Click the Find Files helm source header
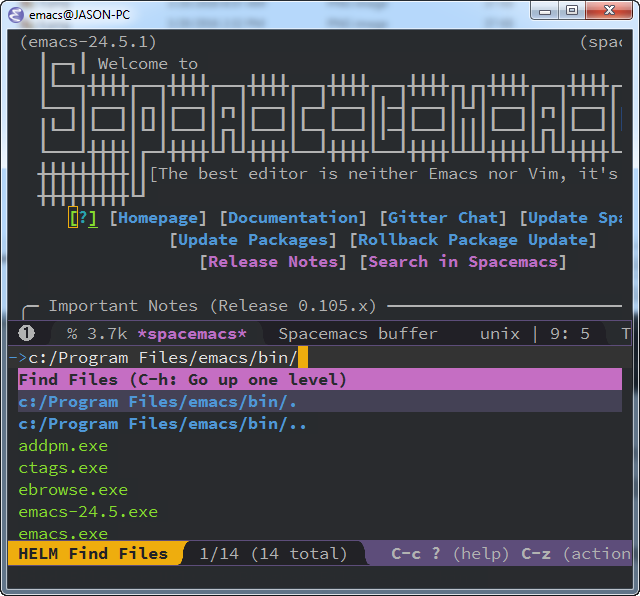This screenshot has height=596, width=640. coord(320,380)
